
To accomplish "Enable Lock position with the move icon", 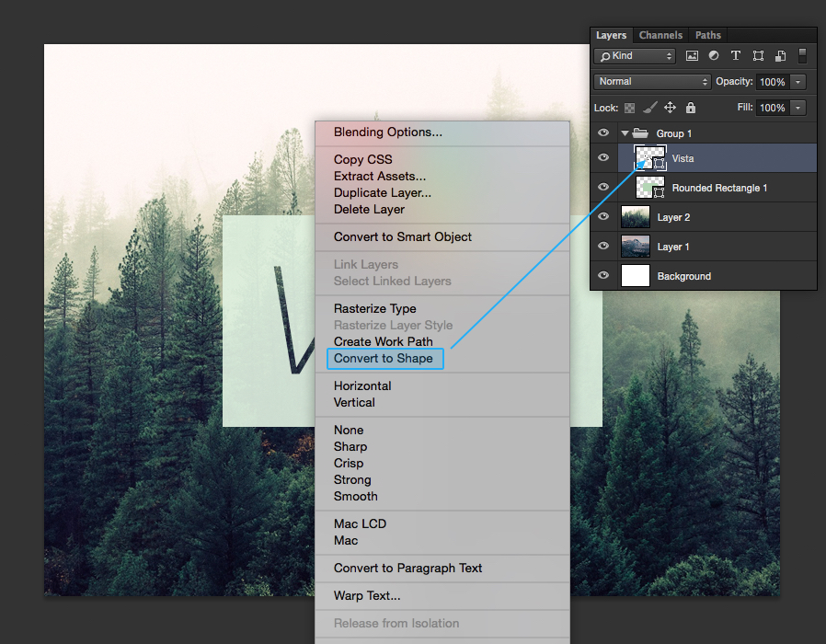I will tap(671, 108).
